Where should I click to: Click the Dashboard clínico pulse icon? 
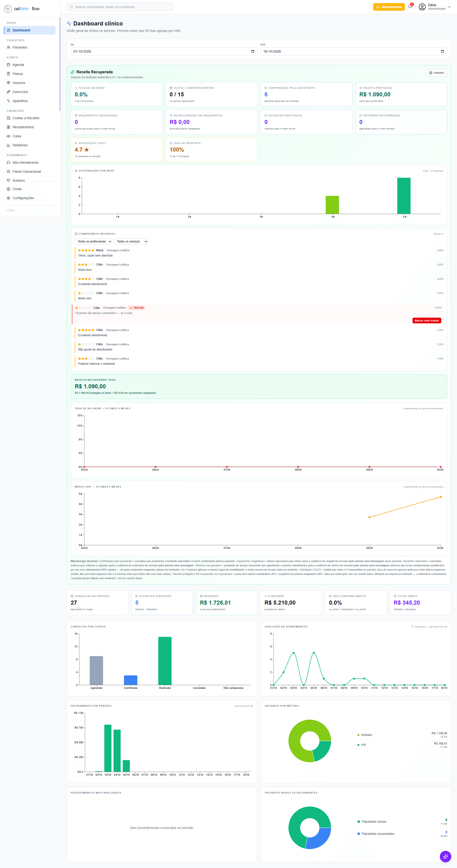[x=69, y=24]
